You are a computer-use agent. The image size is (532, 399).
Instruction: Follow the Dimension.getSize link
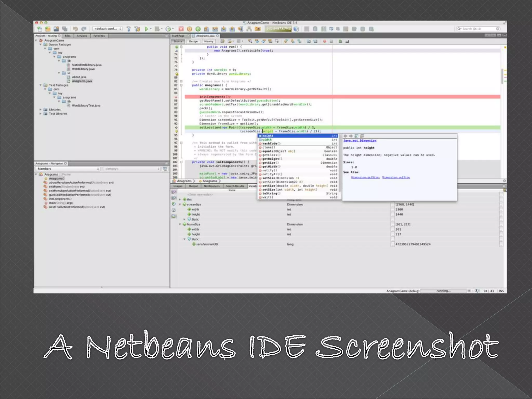(x=365, y=177)
